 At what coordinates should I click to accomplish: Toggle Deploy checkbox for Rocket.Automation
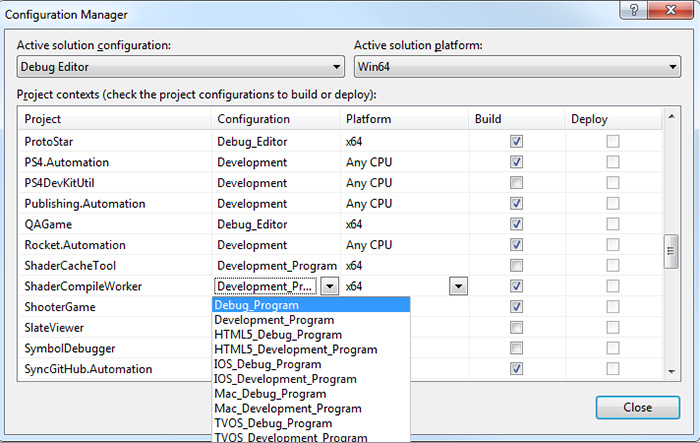click(x=613, y=245)
